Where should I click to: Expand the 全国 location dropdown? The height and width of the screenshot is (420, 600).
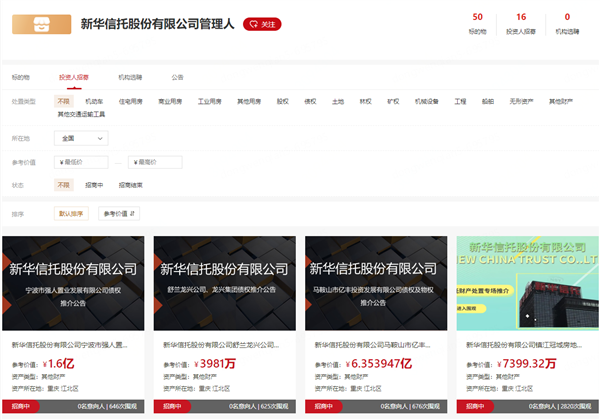pyautogui.click(x=81, y=138)
